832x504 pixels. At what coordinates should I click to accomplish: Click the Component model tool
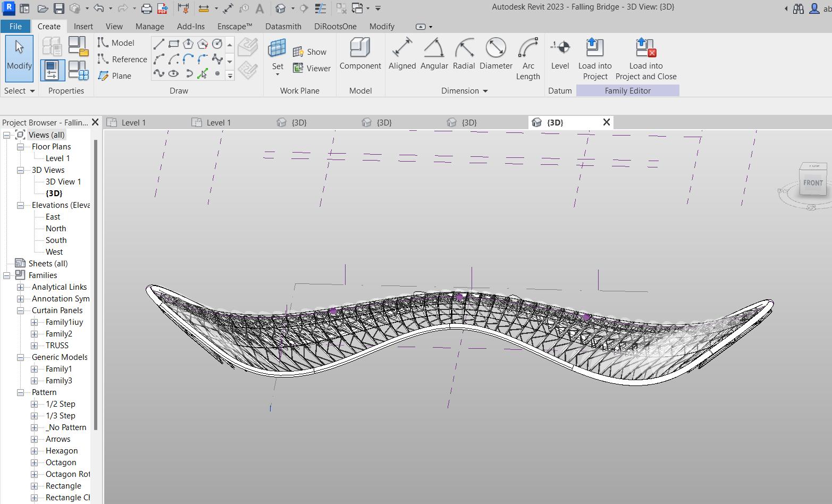pyautogui.click(x=360, y=54)
